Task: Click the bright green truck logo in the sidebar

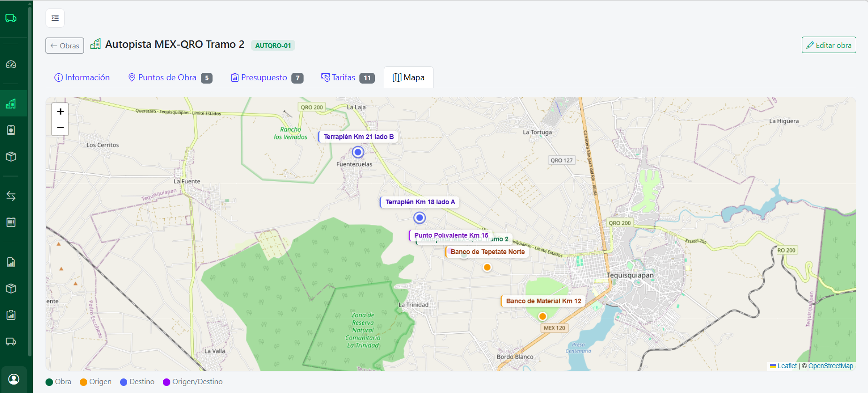Action: pyautogui.click(x=11, y=18)
